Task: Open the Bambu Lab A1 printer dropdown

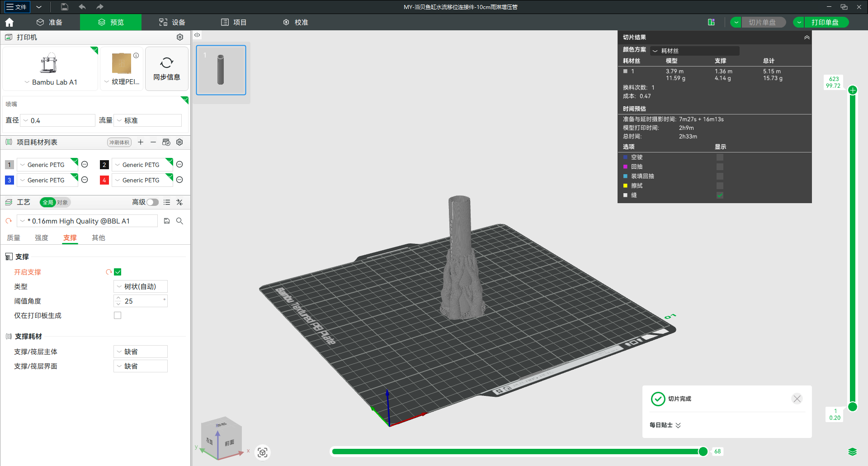Action: click(x=51, y=82)
